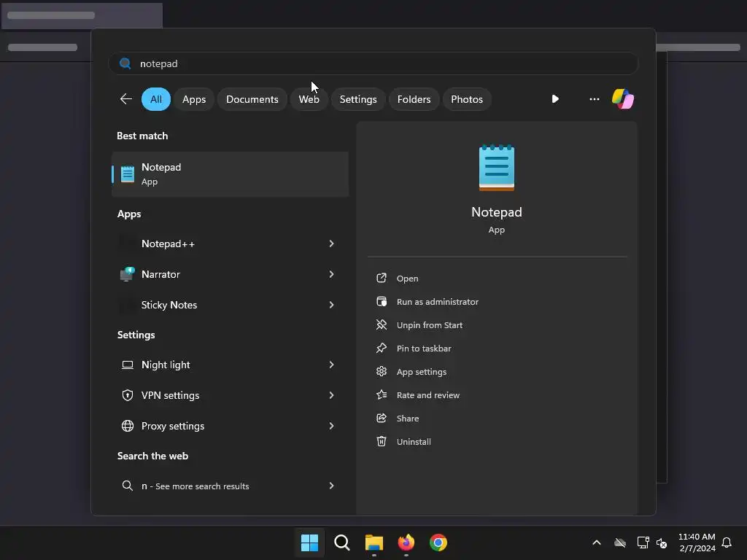Click the Run as administrator shield icon
Screen dimensions: 747x560
[381, 301]
